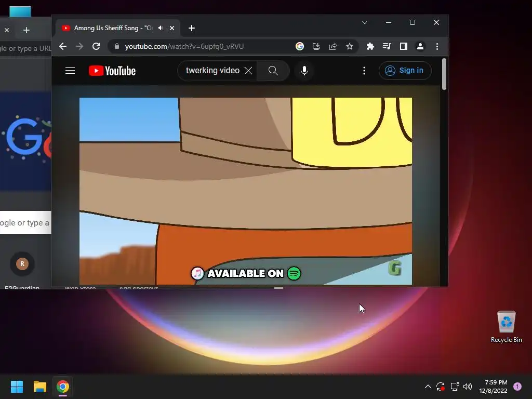Close tab in background Chrome window

pos(7,30)
